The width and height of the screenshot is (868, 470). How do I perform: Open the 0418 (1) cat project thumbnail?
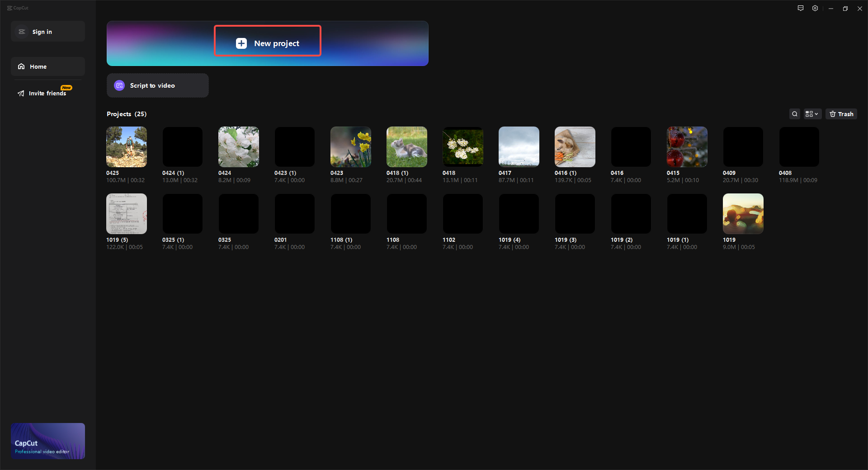point(407,147)
